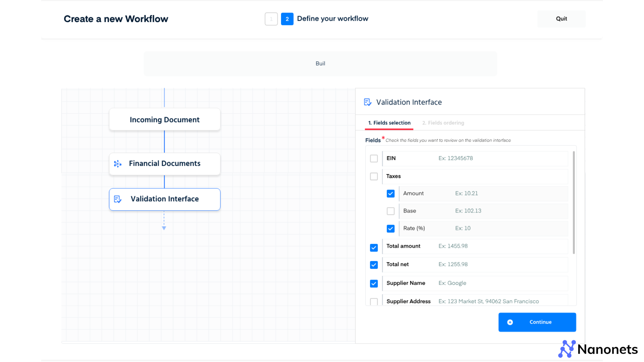Click the blue step 2 indicator icon
Image resolution: width=644 pixels, height=362 pixels.
pos(286,18)
